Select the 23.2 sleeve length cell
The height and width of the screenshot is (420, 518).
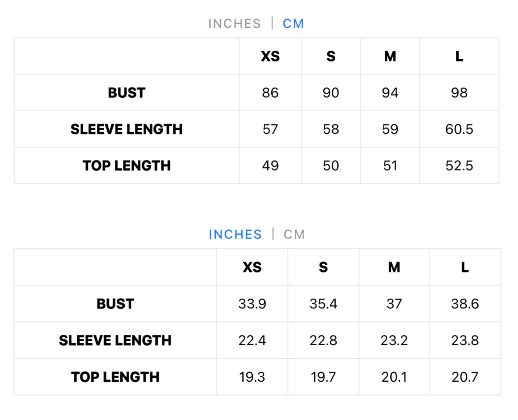tap(394, 340)
